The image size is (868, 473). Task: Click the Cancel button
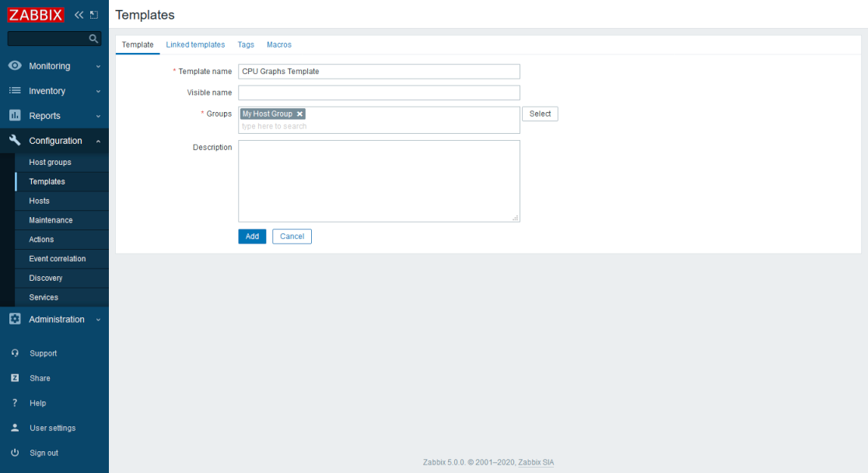point(292,236)
